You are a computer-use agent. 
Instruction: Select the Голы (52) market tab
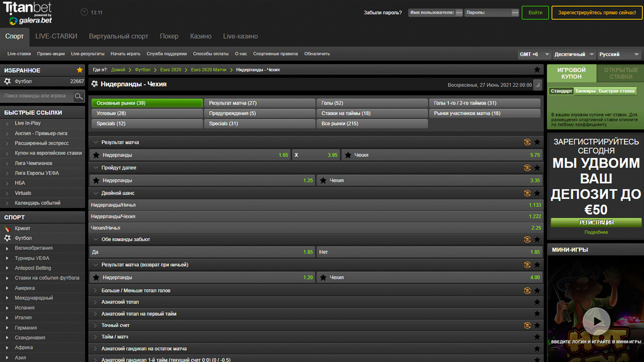tap(372, 103)
